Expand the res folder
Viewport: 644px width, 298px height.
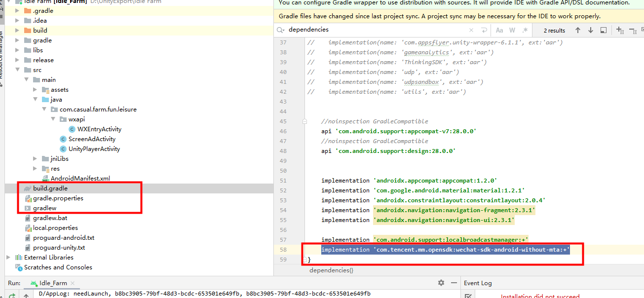point(35,169)
